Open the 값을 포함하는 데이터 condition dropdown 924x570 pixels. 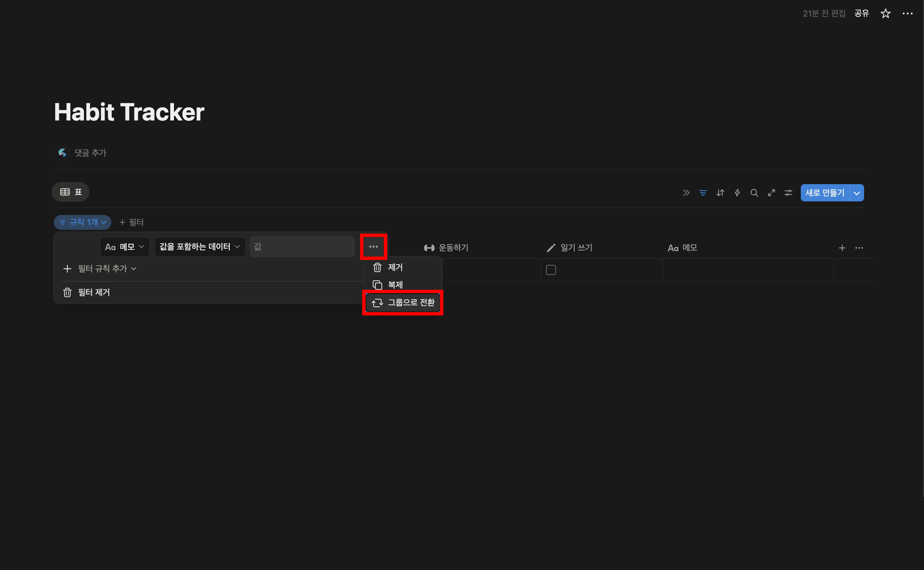pyautogui.click(x=200, y=247)
